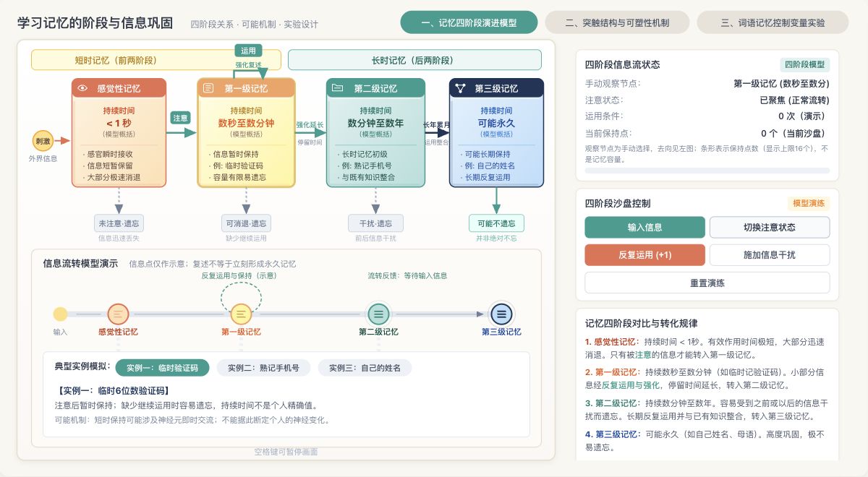Click the 干扰·遗忘 box
The width and height of the screenshot is (868, 477).
(375, 223)
